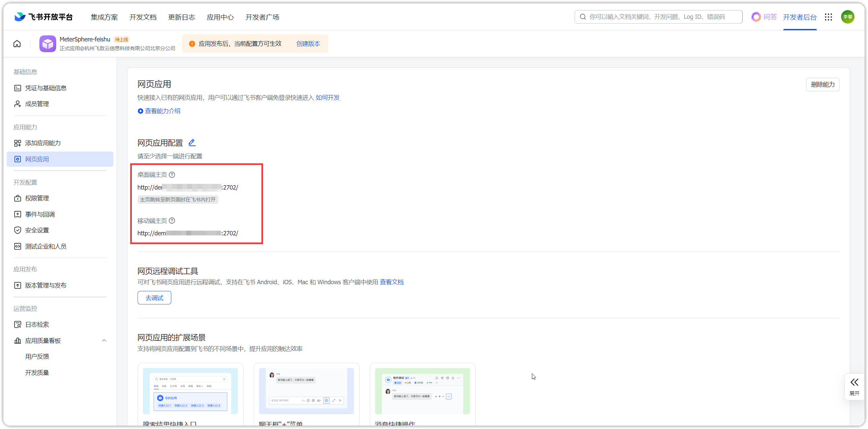Viewport: 868px width, 429px height.
Task: Open the 应用中心 top menu
Action: coord(220,17)
